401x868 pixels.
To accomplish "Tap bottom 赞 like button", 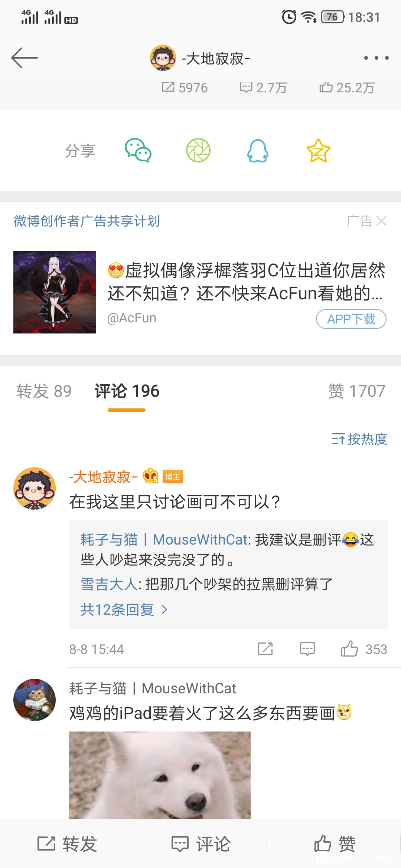I will [x=334, y=844].
